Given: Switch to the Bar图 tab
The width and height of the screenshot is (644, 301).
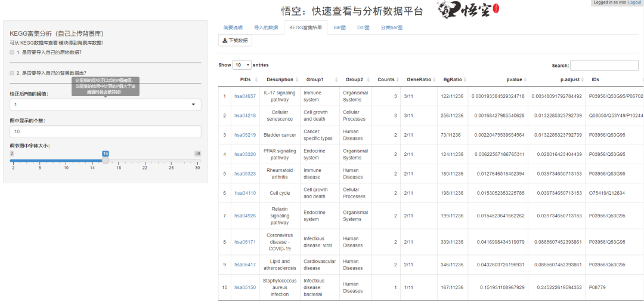Looking at the screenshot, I should pos(339,28).
